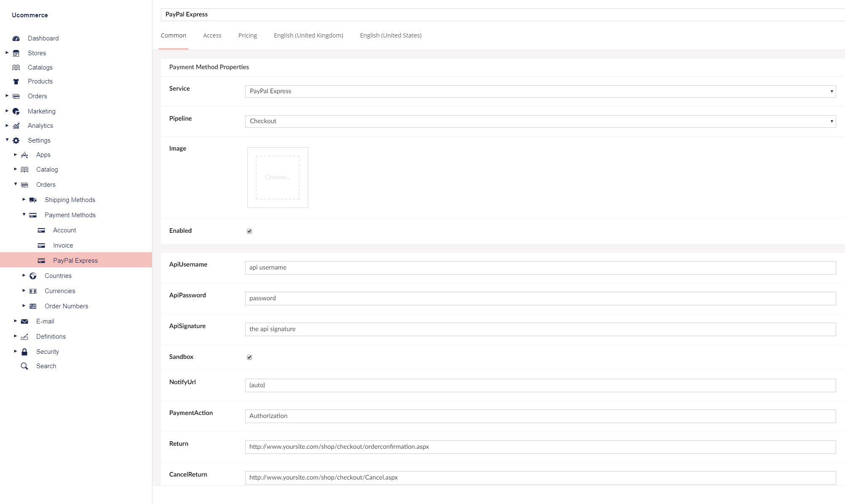
Task: Click the Payment Methods card icon
Action: tap(33, 215)
